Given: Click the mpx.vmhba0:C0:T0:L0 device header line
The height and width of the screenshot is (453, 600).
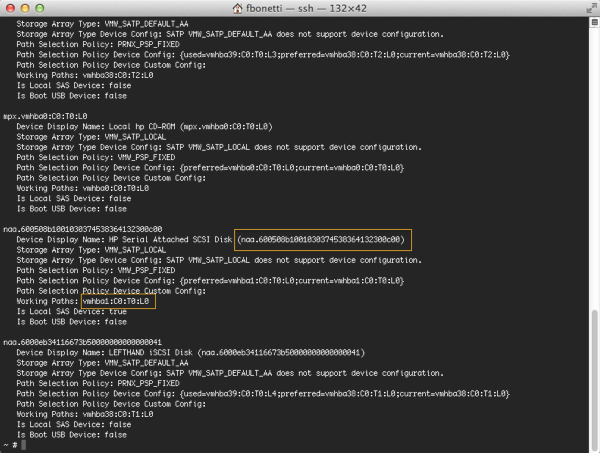Looking at the screenshot, I should (x=45, y=116).
